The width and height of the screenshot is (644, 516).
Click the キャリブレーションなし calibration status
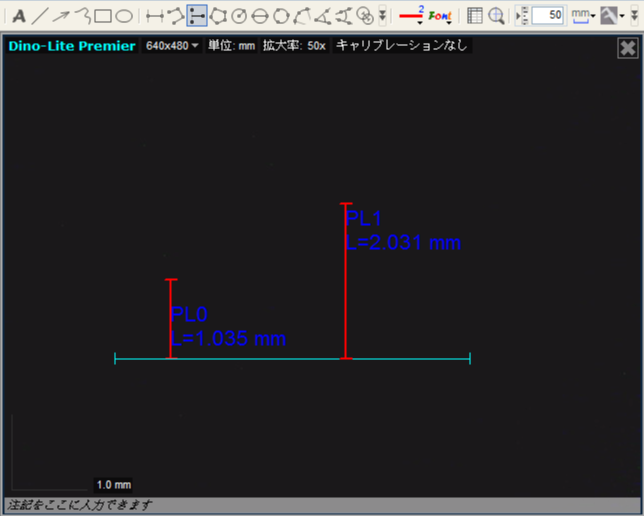pyautogui.click(x=402, y=46)
